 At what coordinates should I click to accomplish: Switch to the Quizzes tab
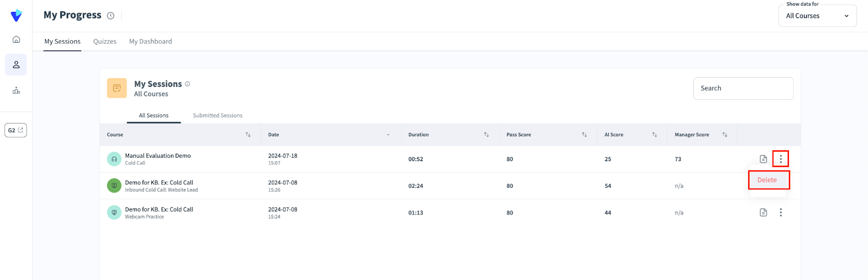coord(105,41)
